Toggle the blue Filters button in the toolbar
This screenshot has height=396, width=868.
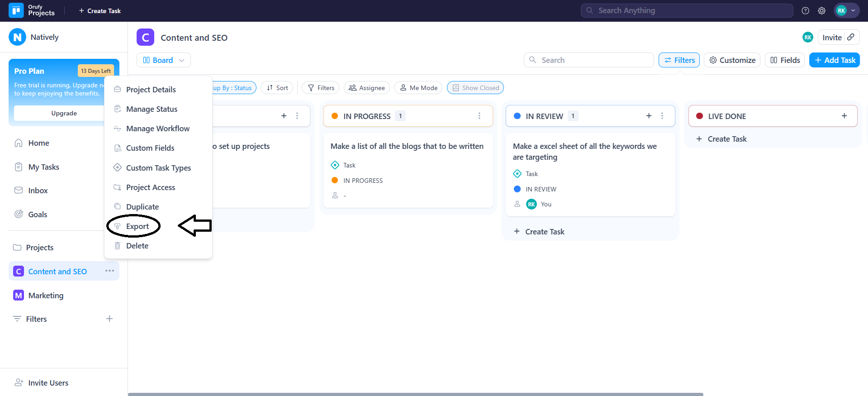[679, 60]
